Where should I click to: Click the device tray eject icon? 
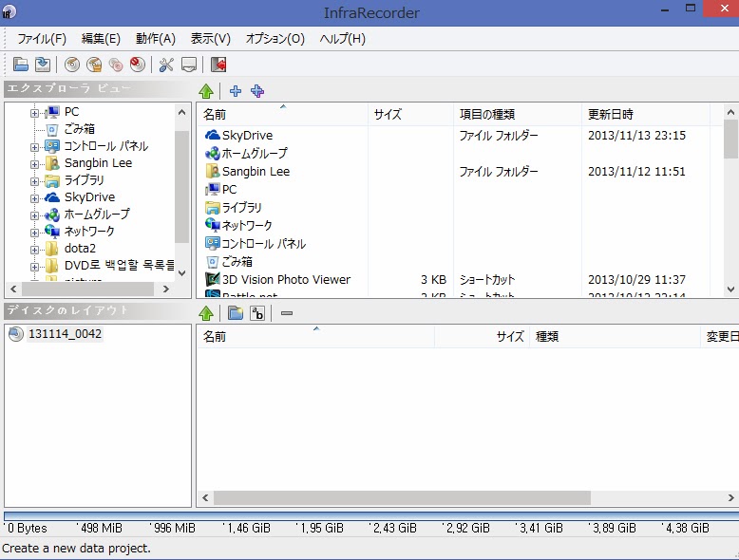(188, 64)
